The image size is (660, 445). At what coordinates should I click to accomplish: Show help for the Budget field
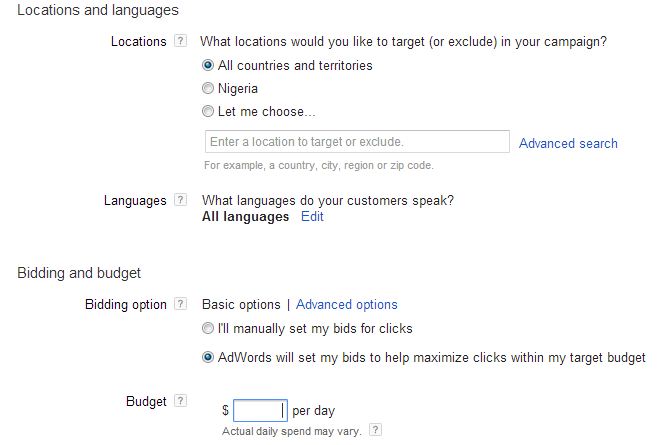(x=180, y=401)
